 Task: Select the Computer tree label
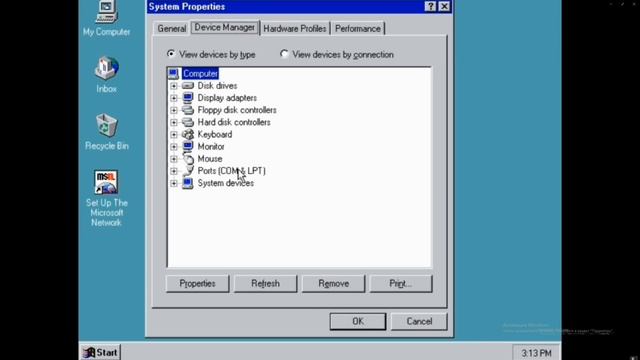click(200, 73)
